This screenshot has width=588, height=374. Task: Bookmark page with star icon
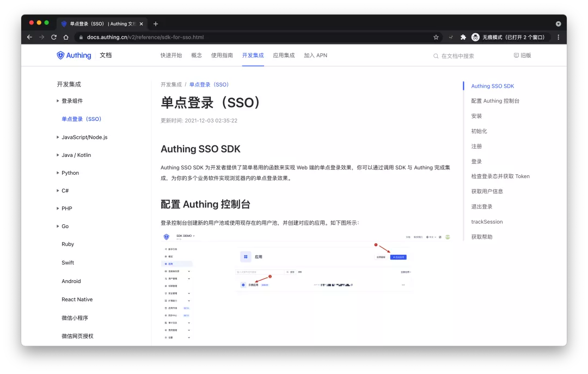(x=436, y=37)
